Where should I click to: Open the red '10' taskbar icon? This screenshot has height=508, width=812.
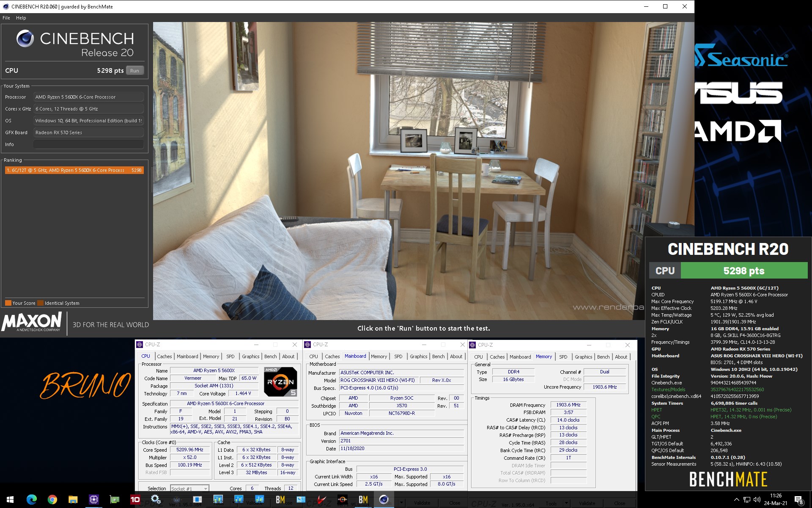pos(135,500)
